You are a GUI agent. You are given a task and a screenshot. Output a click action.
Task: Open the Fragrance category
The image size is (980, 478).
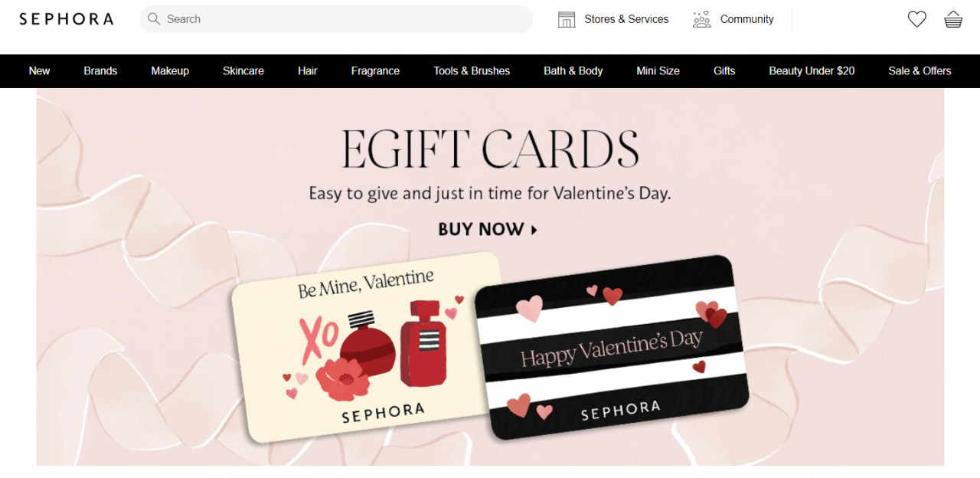coord(375,70)
